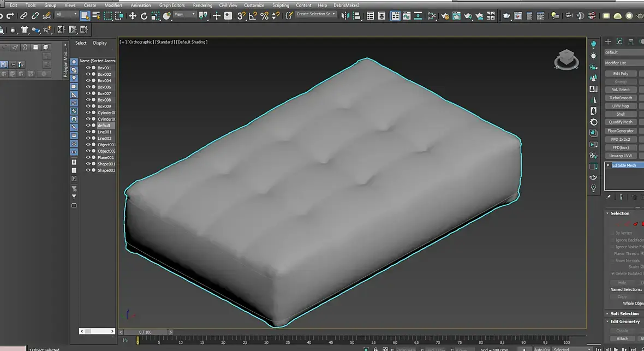Click the Align tool icon
This screenshot has width=644, height=351.
pyautogui.click(x=356, y=16)
